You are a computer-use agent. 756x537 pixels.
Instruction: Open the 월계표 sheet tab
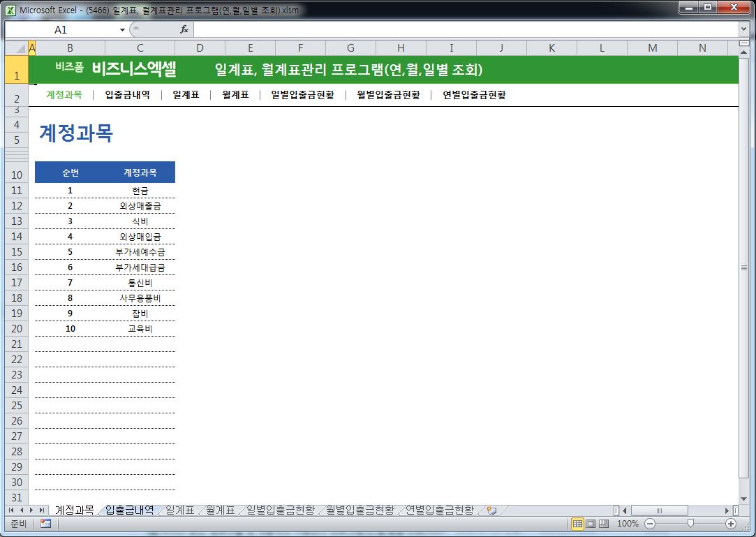pos(221,510)
